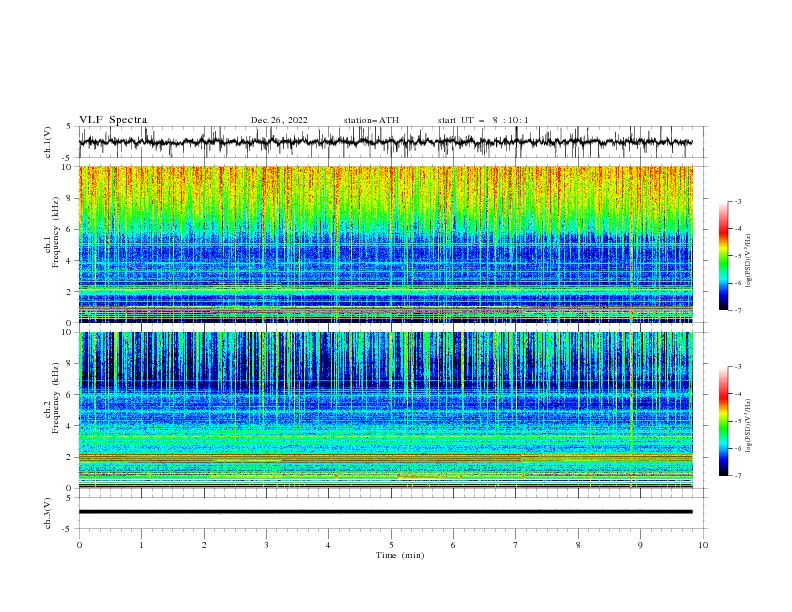Click the '-5' tick on the ch.1(V) axis
The image size is (792, 612).
(68, 158)
